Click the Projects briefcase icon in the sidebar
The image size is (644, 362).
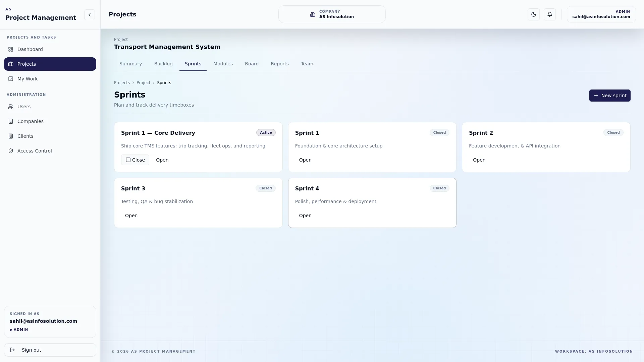11,64
